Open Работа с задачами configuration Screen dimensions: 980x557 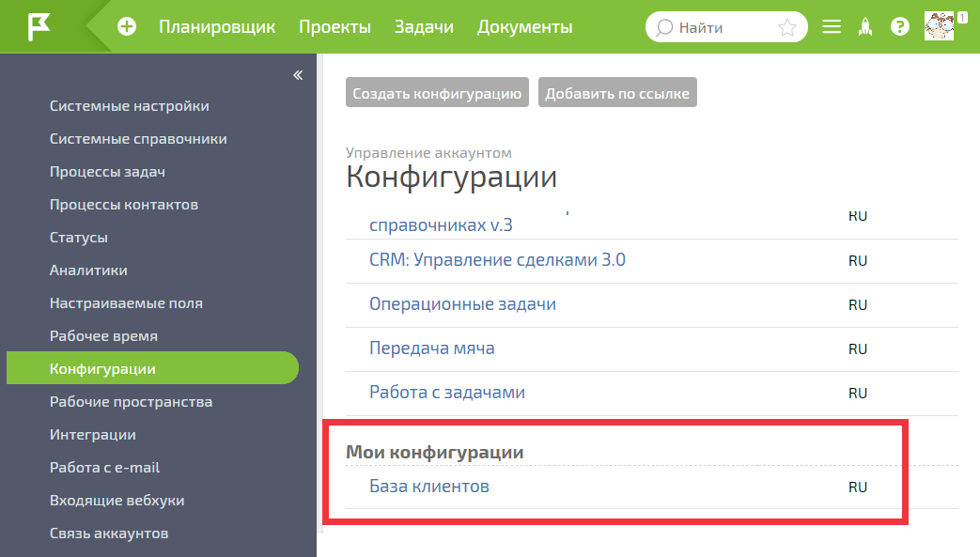(447, 393)
